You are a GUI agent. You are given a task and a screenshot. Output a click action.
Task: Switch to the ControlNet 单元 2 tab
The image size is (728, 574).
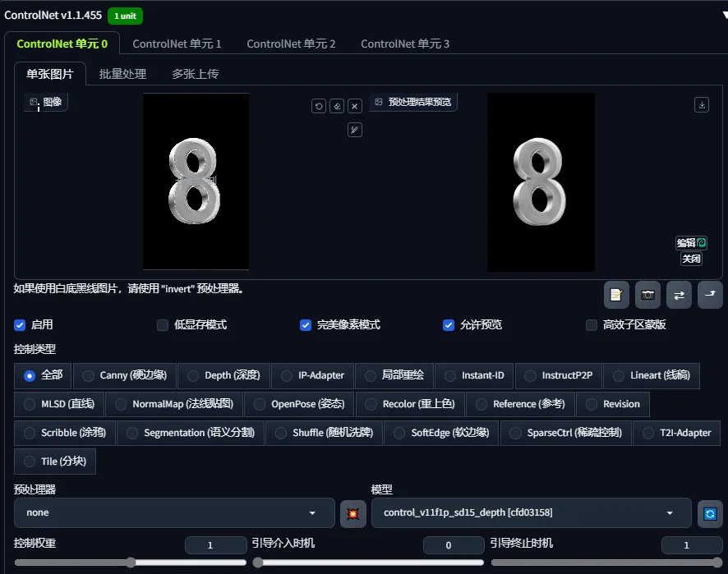coord(291,44)
